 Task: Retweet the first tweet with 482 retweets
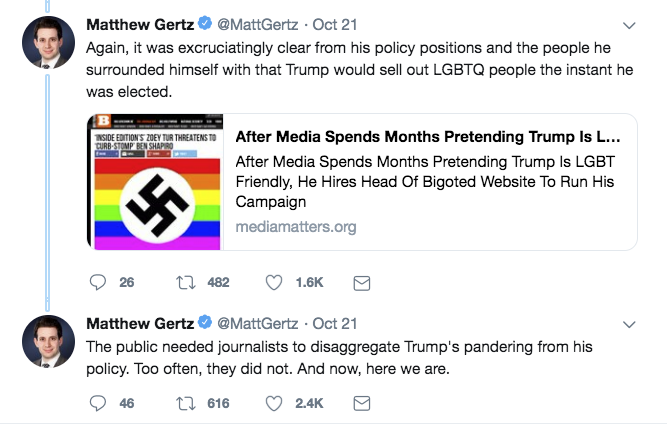187,283
